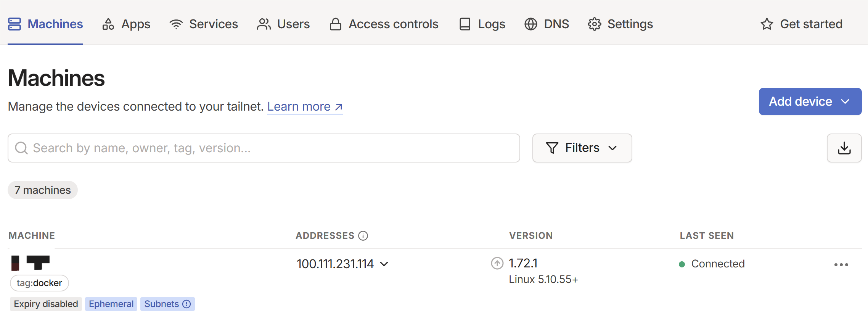Click the Expiry disabled badge
Viewport: 868px width, 317px height.
pyautogui.click(x=46, y=304)
